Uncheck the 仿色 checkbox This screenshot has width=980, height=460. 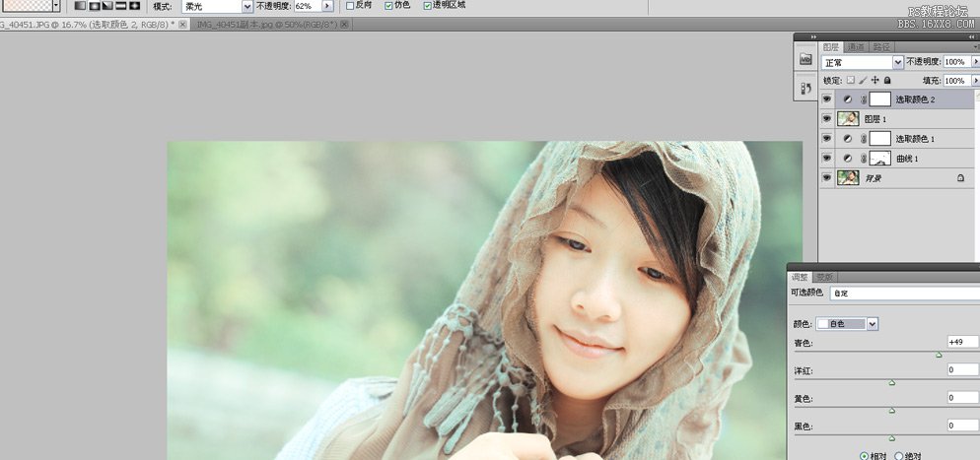(388, 6)
